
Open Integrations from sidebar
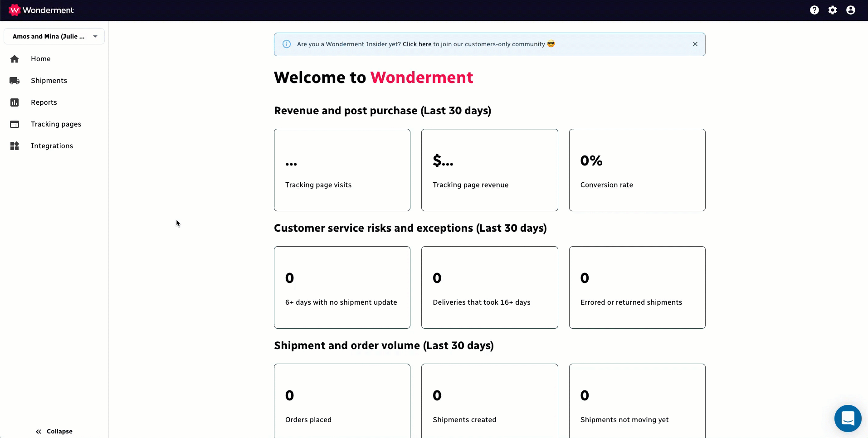pos(52,146)
